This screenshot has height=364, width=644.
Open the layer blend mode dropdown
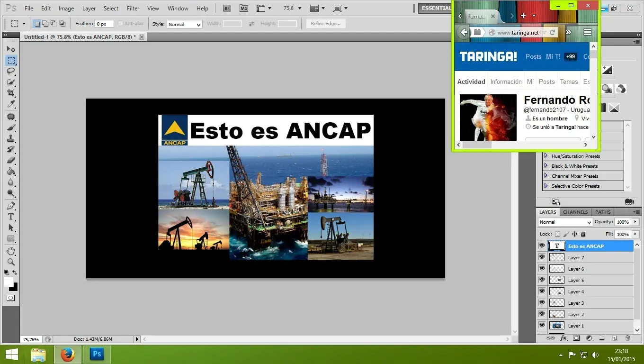pos(565,222)
